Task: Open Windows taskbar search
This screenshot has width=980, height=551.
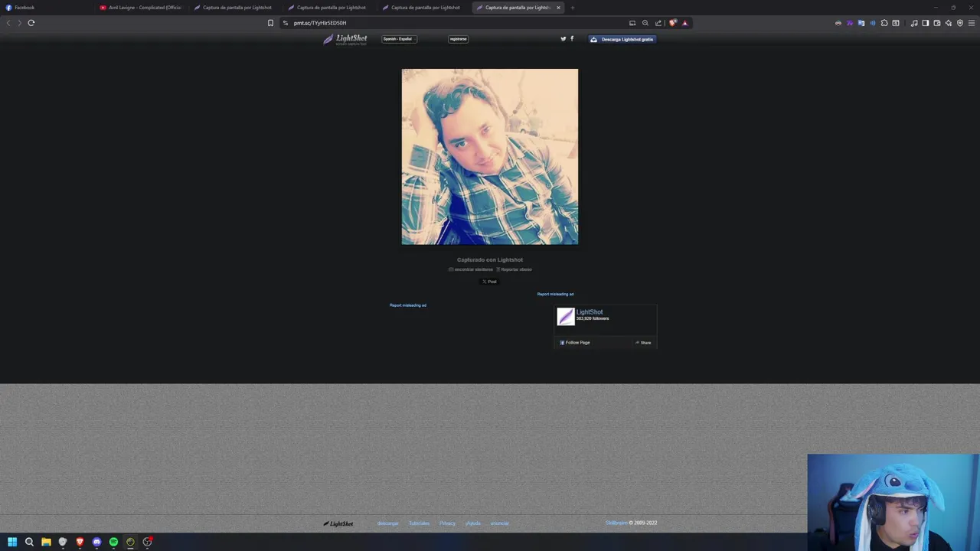Action: pyautogui.click(x=29, y=542)
